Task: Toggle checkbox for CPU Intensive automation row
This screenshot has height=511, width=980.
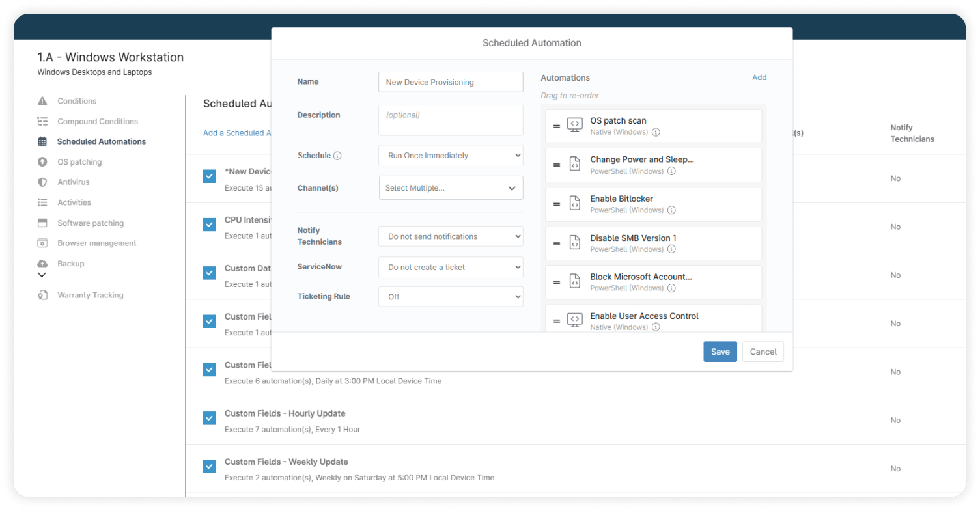Action: (x=209, y=225)
